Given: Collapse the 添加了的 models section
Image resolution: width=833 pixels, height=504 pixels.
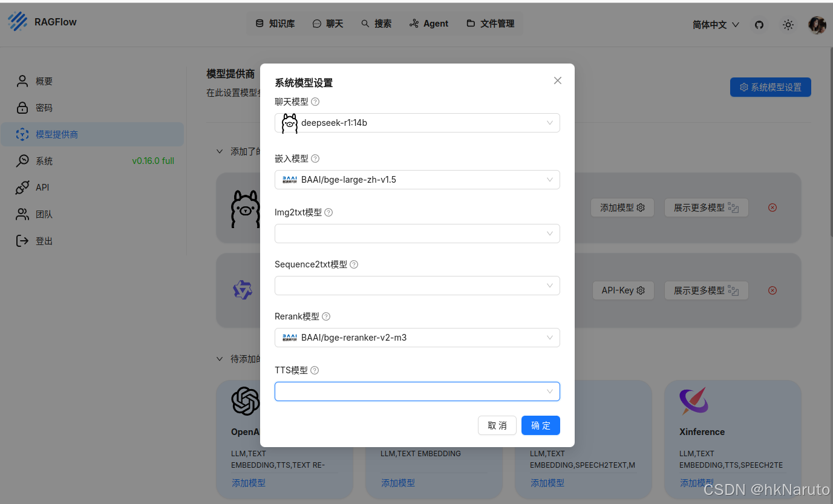Looking at the screenshot, I should (220, 151).
